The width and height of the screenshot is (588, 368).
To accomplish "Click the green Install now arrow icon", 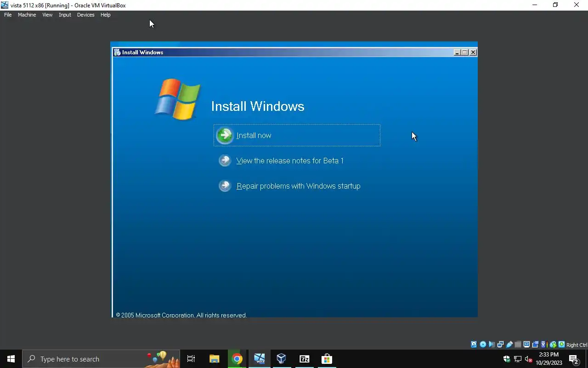I will pyautogui.click(x=225, y=135).
